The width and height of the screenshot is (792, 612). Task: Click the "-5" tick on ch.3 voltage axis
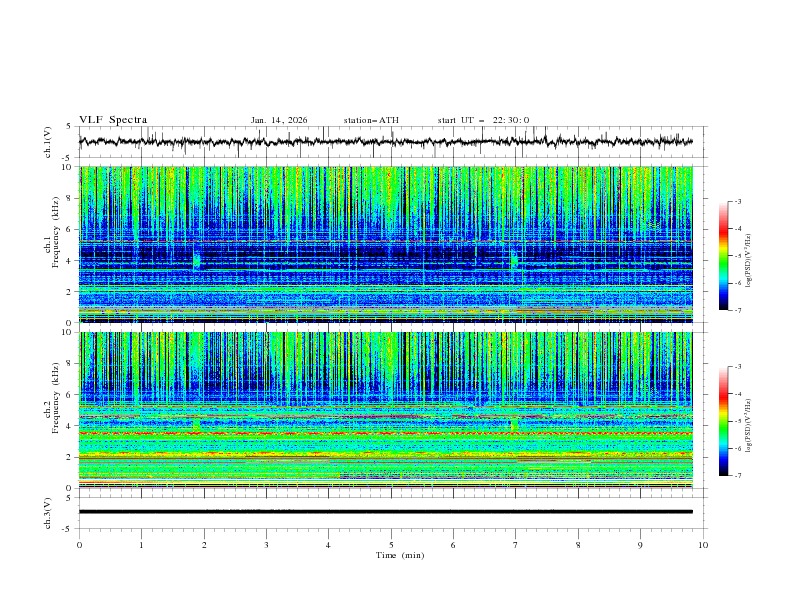click(68, 529)
